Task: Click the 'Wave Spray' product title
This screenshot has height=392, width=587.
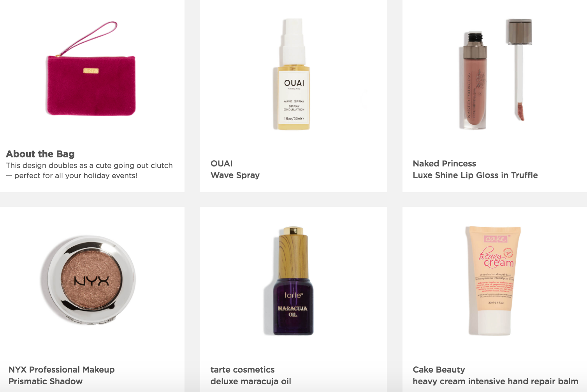Action: point(235,175)
